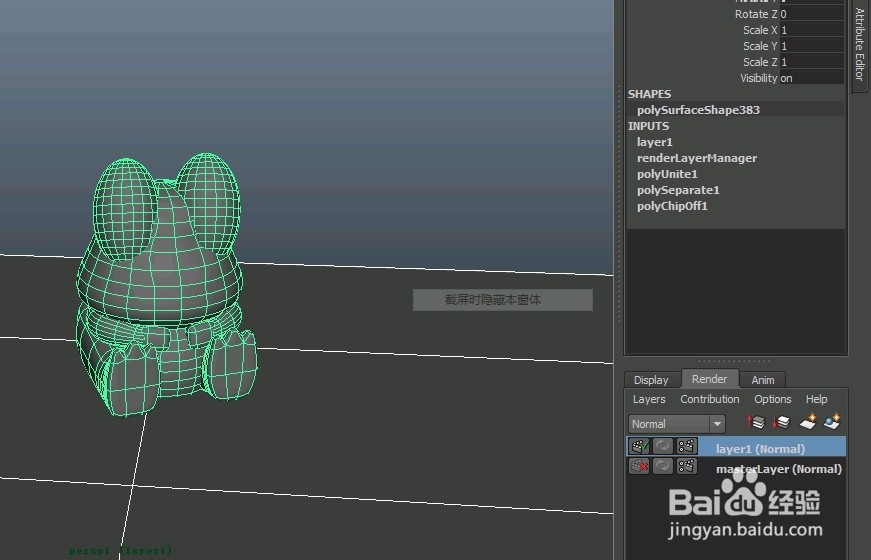This screenshot has height=560, width=871.
Task: Select polyUnite1 input node
Action: coord(667,174)
